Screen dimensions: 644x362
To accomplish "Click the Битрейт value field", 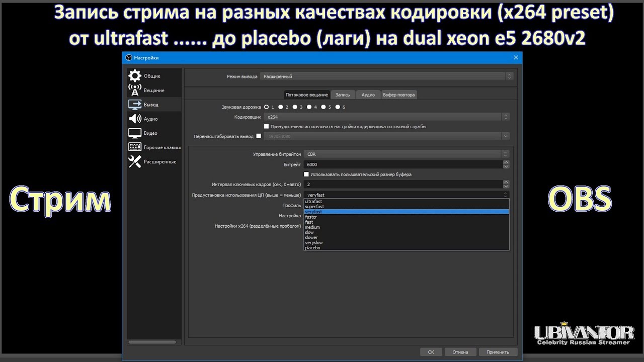I will coord(403,164).
